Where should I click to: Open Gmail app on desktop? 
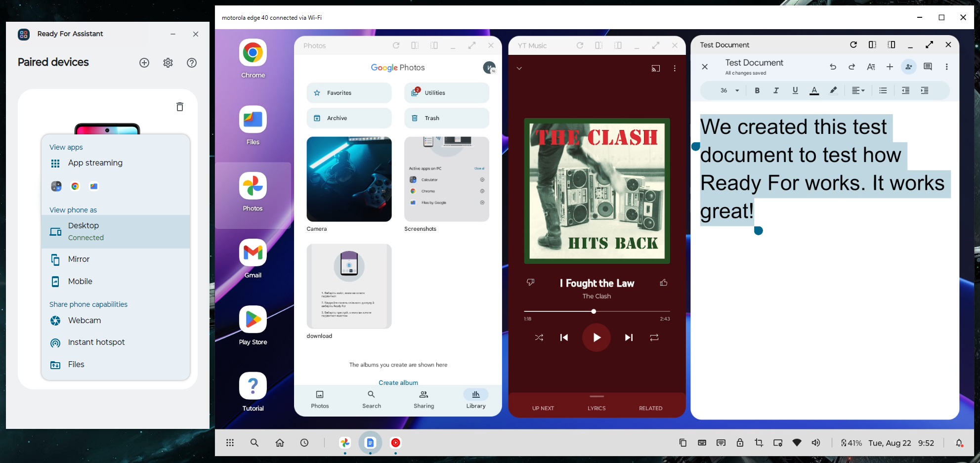[x=253, y=258]
